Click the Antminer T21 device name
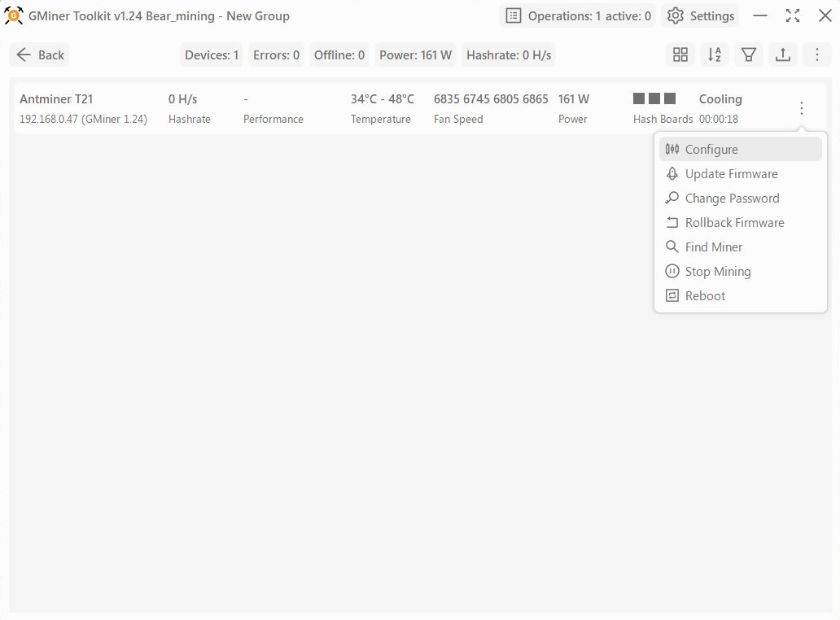 click(x=56, y=99)
